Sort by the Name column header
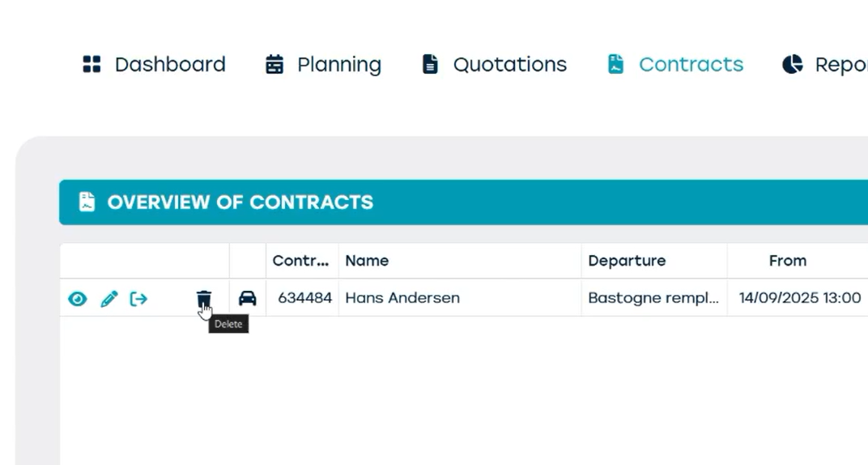The height and width of the screenshot is (465, 868). pos(367,261)
